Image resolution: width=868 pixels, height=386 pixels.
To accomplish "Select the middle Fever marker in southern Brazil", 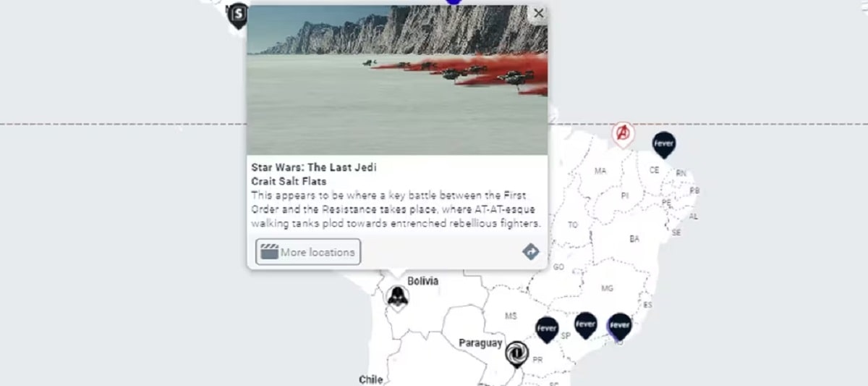I will (585, 325).
